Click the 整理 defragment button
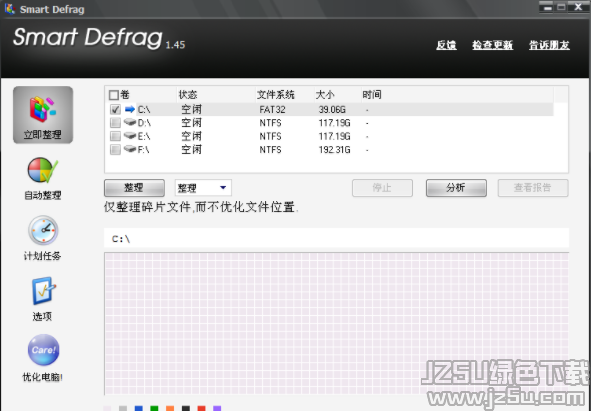 click(x=134, y=188)
